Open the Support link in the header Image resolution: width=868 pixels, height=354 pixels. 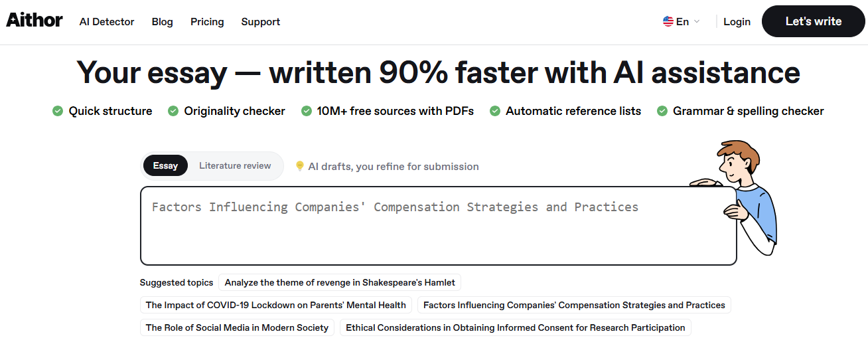261,22
